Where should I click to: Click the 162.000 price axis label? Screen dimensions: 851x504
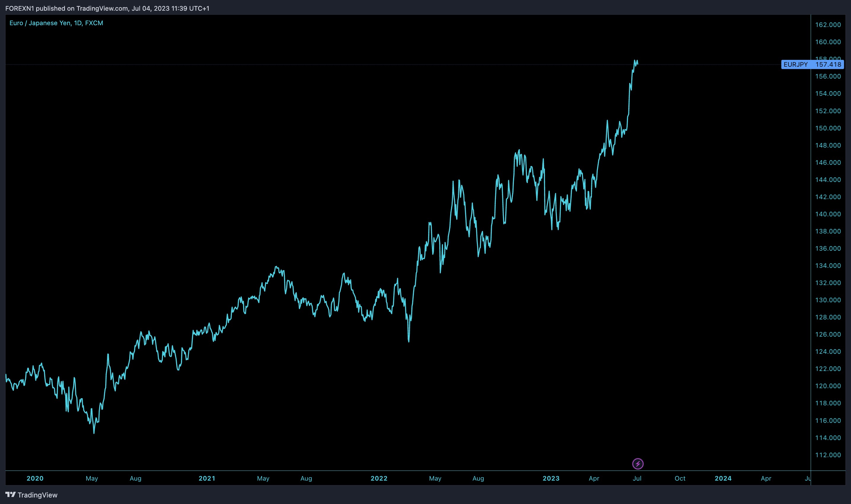pyautogui.click(x=828, y=25)
